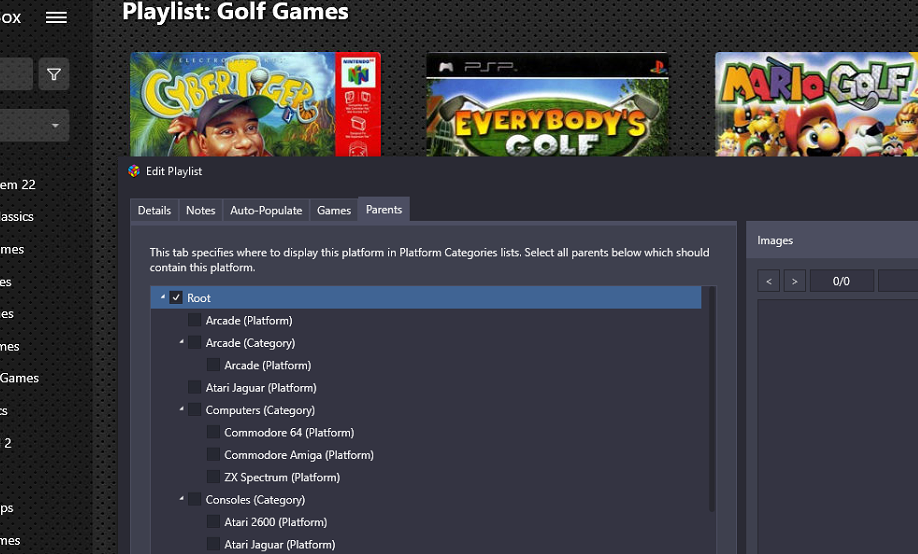The width and height of the screenshot is (918, 554).
Task: Check the Commodore 64 (Platform) checkbox
Action: (x=213, y=432)
